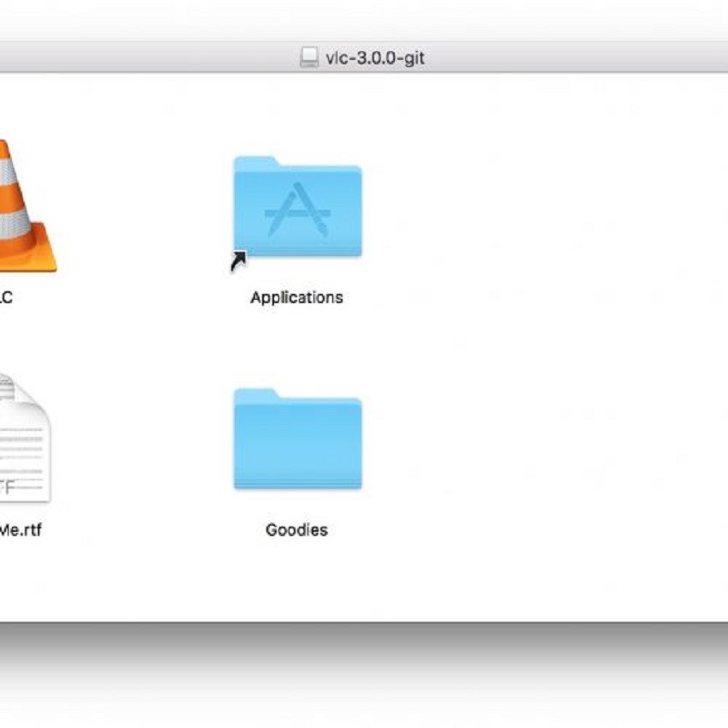Select the Goodies folder icon

[x=297, y=439]
